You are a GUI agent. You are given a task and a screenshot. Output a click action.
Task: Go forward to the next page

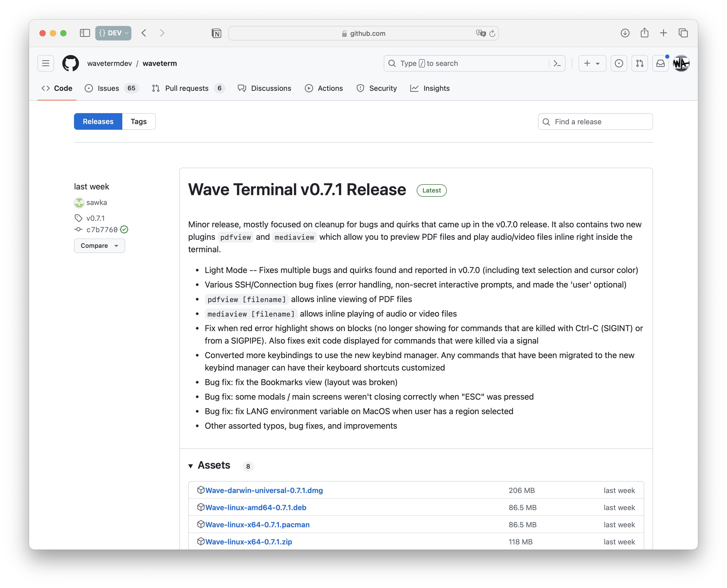pyautogui.click(x=162, y=33)
